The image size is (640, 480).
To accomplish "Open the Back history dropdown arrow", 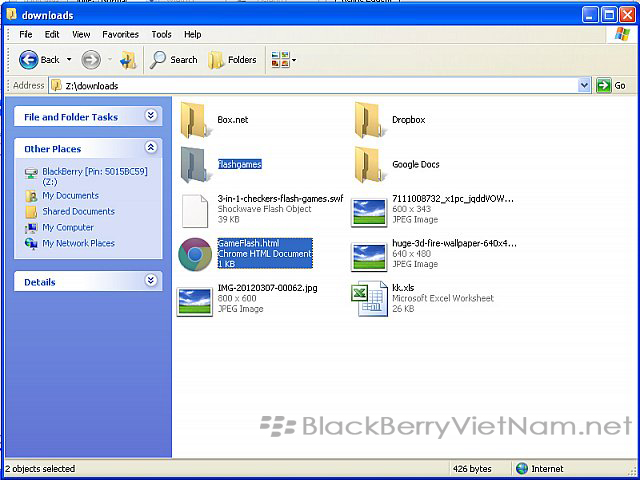I will (x=69, y=60).
